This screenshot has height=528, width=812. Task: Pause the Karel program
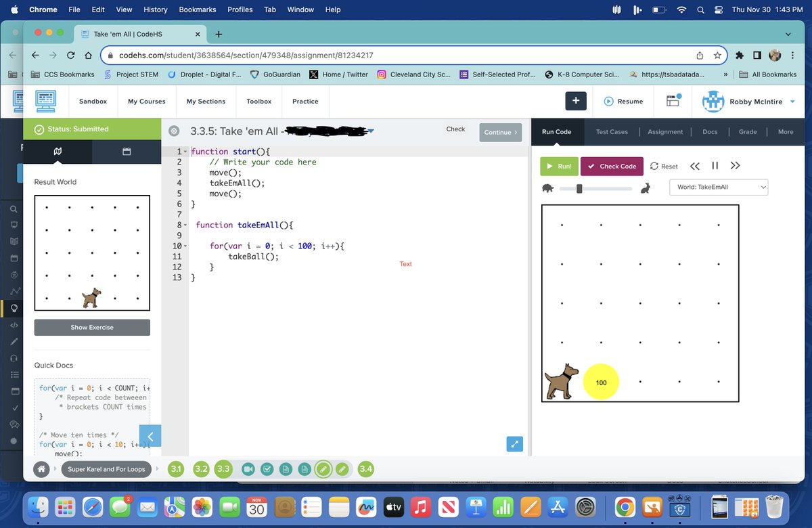715,166
